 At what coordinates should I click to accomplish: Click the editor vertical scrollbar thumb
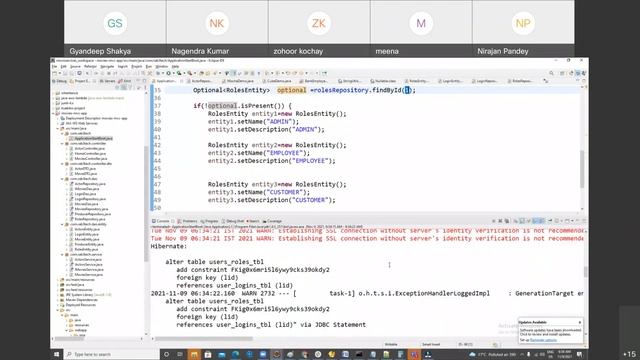[x=582, y=169]
